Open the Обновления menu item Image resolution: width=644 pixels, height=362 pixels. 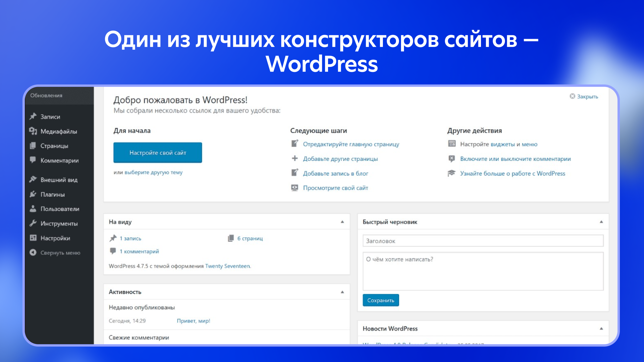point(46,96)
